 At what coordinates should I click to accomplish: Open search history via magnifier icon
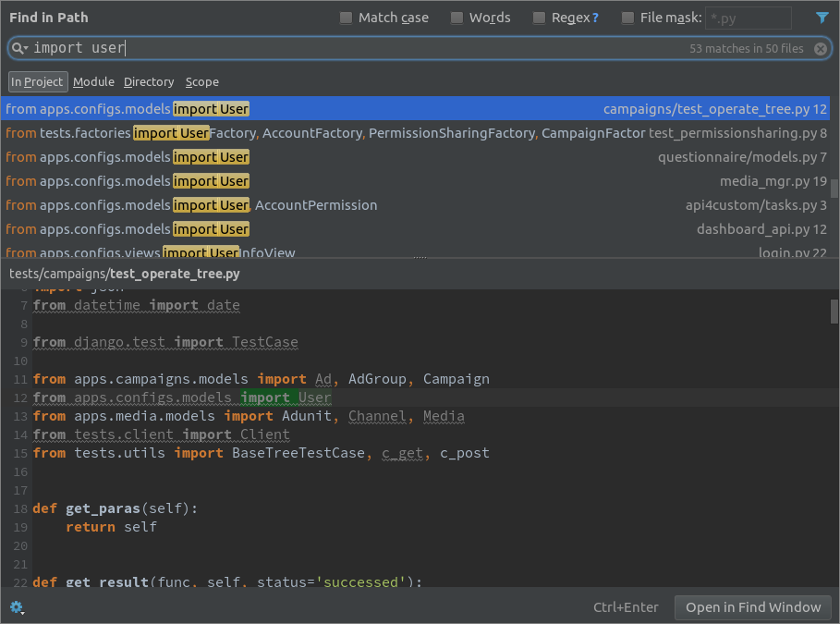click(x=19, y=48)
